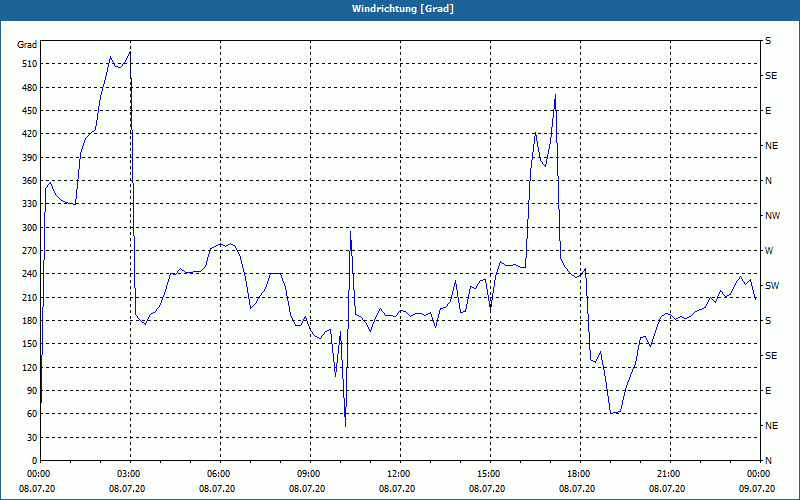Select the 08.07.20 date under 18:00
Screen dimensions: 800x500
pyautogui.click(x=577, y=489)
